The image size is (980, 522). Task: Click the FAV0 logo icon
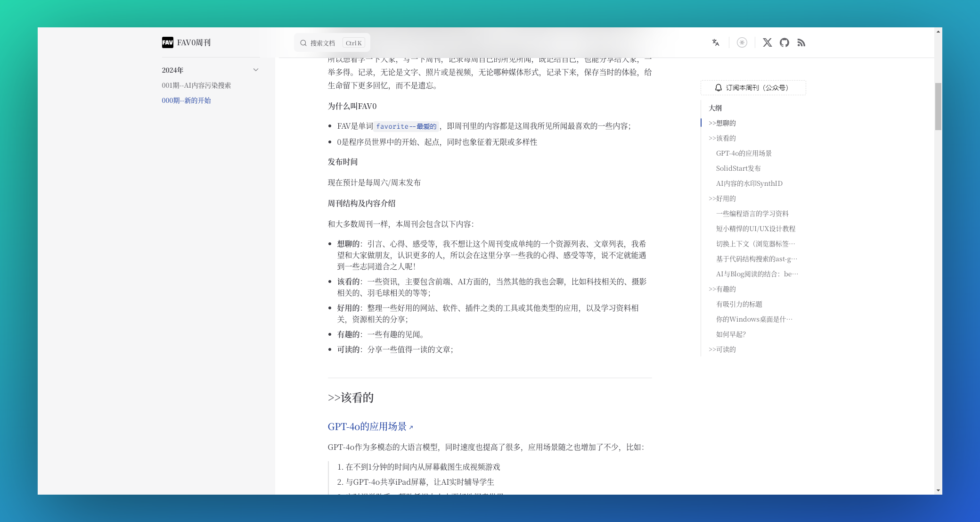point(167,42)
